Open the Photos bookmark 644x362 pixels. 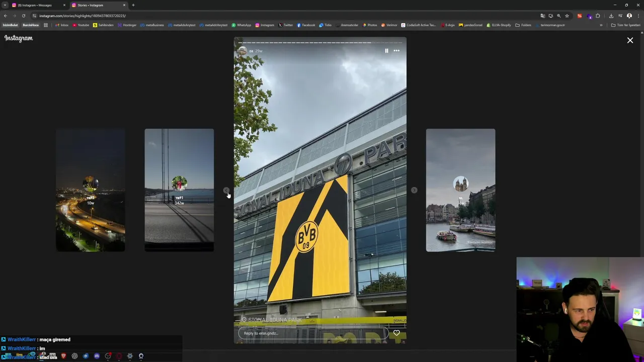pyautogui.click(x=370, y=25)
